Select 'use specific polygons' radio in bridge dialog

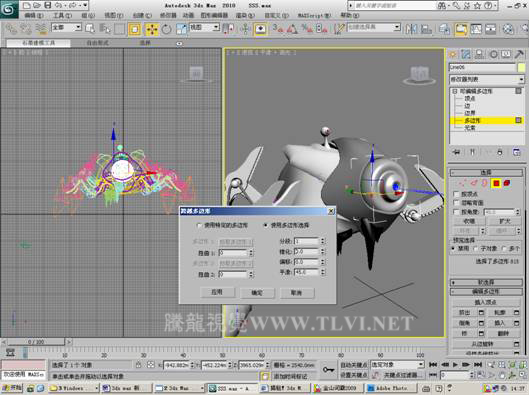(199, 225)
